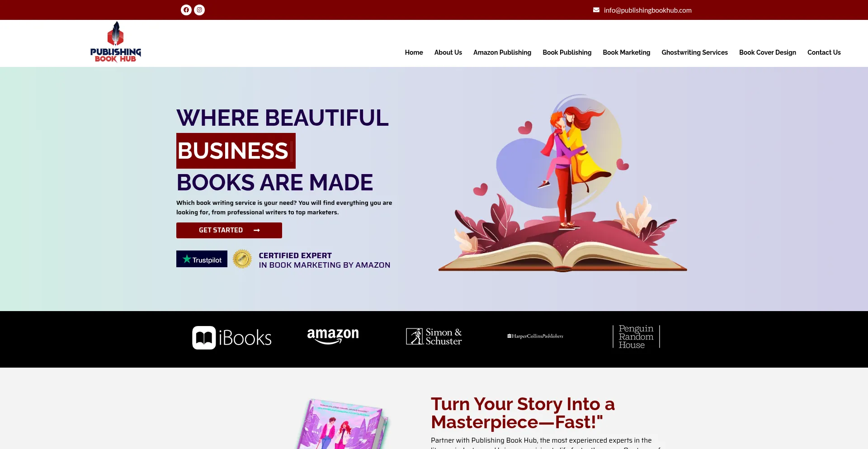This screenshot has height=449, width=868.
Task: Open Ghostwriting Services menu item
Action: coord(695,52)
